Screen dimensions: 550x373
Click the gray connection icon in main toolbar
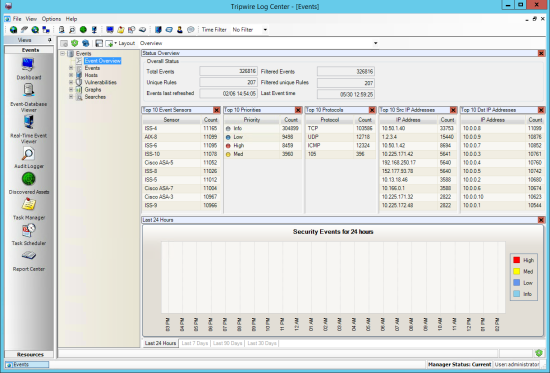click(x=24, y=30)
